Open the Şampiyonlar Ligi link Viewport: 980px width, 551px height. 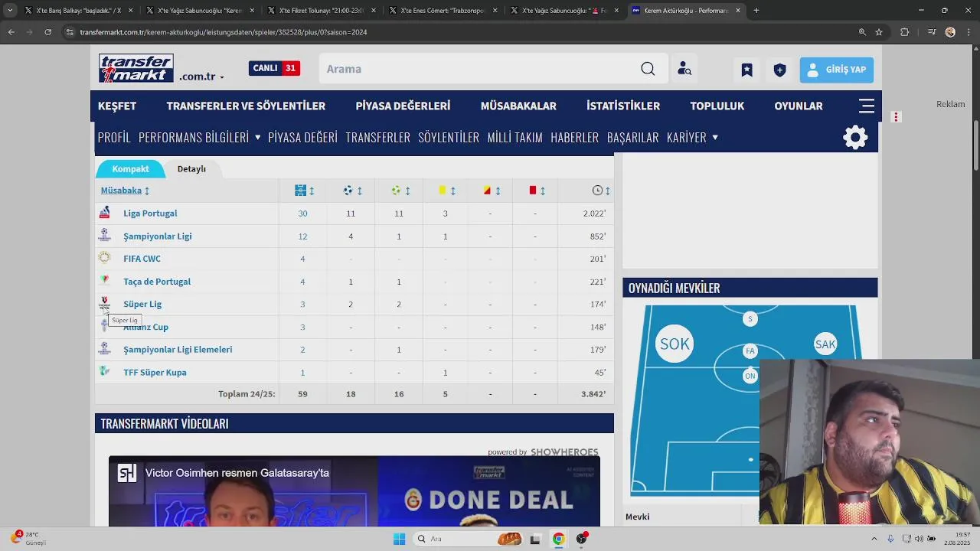[x=158, y=236]
